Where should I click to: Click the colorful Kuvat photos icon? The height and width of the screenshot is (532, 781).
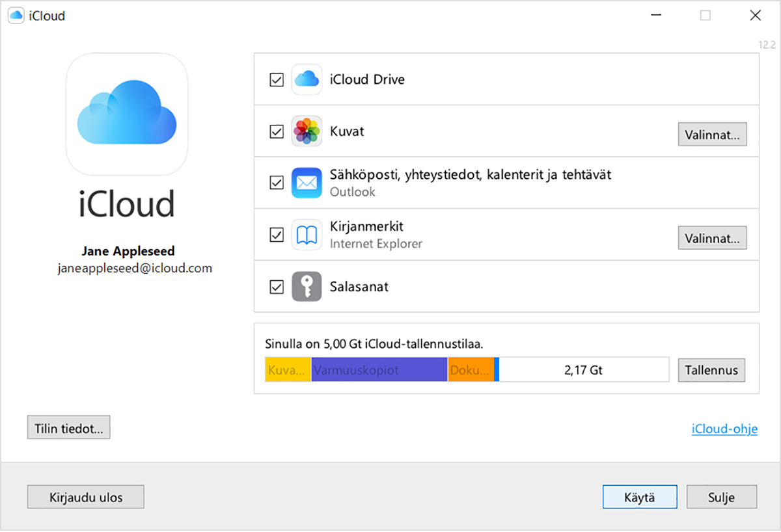coord(307,131)
